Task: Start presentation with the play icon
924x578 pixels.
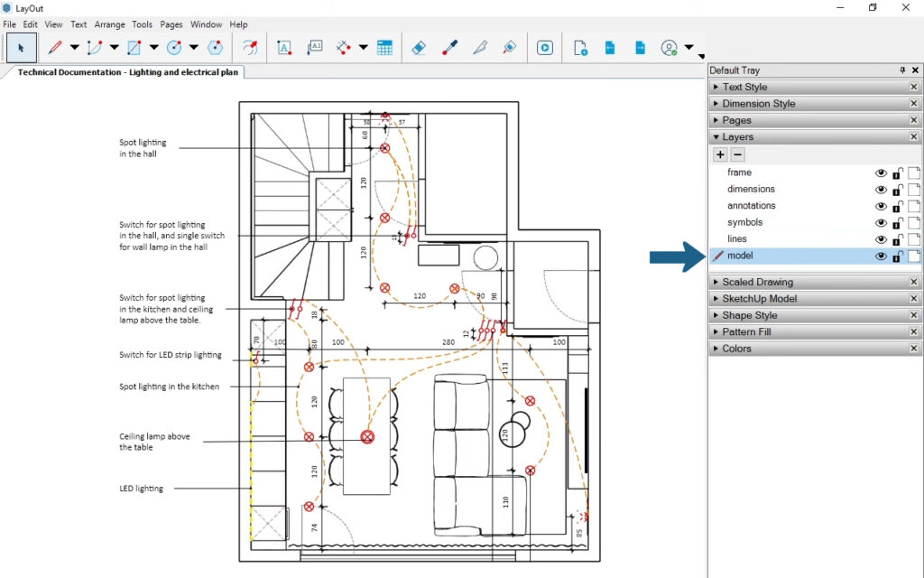Action: point(545,48)
